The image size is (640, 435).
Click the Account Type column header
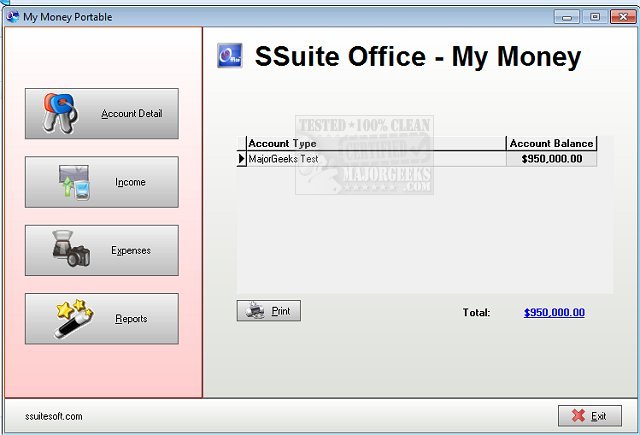(x=376, y=144)
